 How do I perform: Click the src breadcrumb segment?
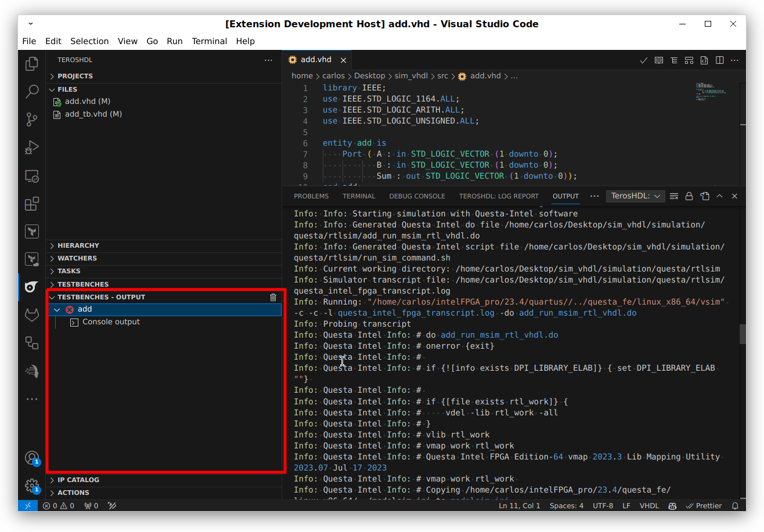[442, 76]
